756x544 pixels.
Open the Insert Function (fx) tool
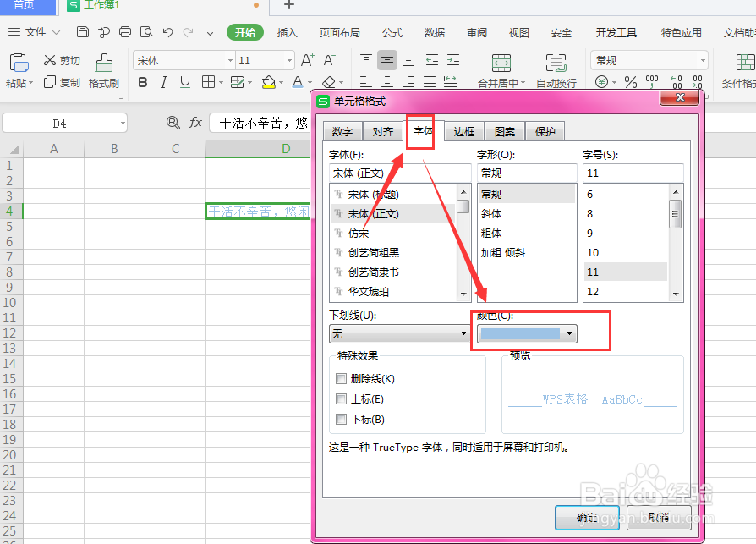point(196,122)
